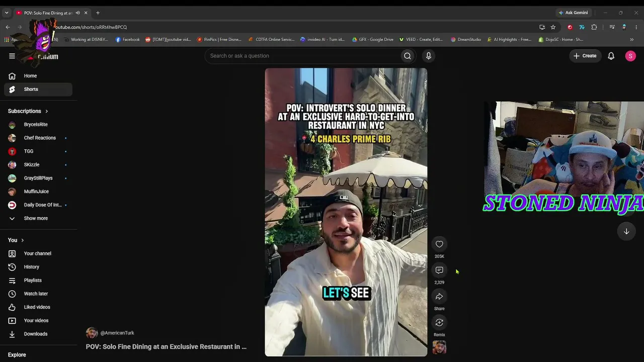Open the VEED bookmark
644x362 pixels.
click(x=421, y=39)
